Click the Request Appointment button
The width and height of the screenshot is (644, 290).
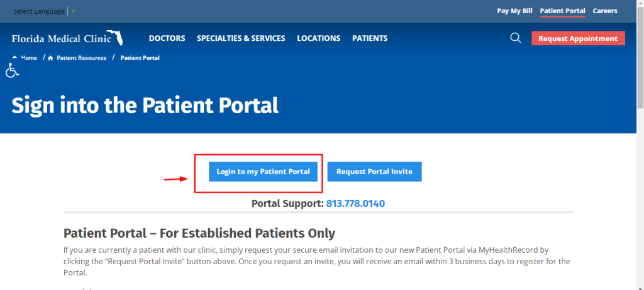click(578, 38)
